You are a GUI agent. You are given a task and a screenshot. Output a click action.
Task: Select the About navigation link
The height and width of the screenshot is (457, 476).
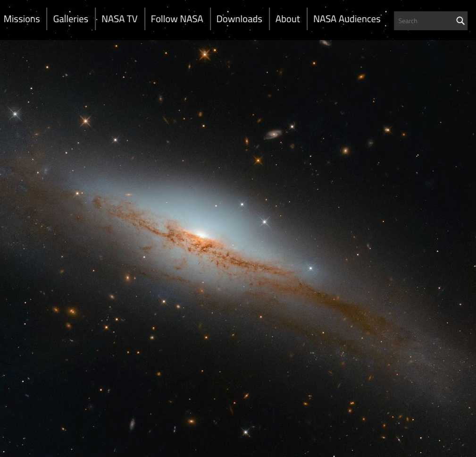point(288,19)
